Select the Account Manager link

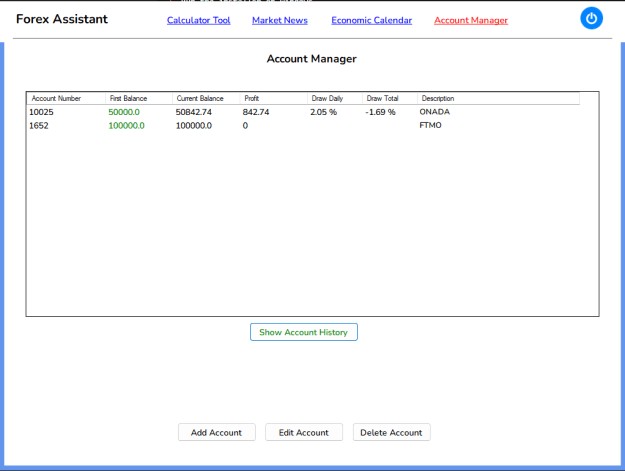(471, 20)
